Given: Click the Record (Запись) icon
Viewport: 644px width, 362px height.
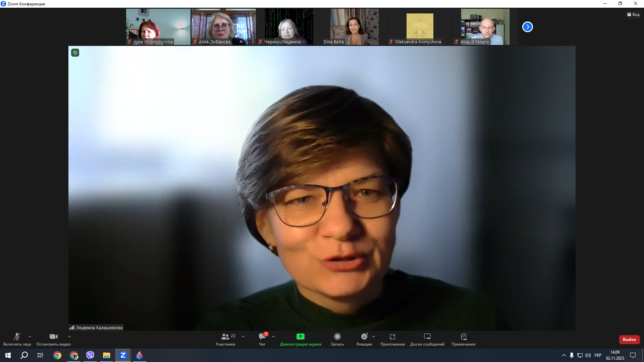Looking at the screenshot, I should click(337, 337).
